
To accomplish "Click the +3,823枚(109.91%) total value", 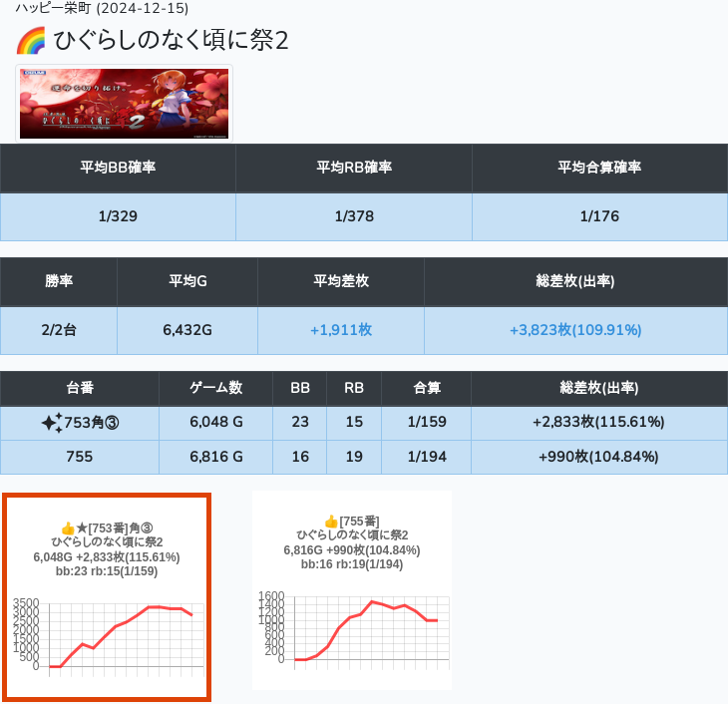I will 575,330.
